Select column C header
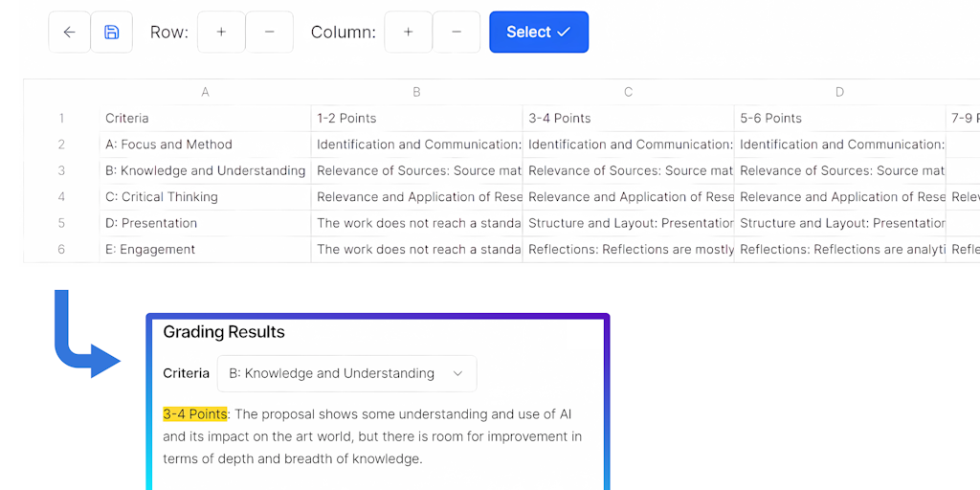This screenshot has height=490, width=980. click(628, 93)
